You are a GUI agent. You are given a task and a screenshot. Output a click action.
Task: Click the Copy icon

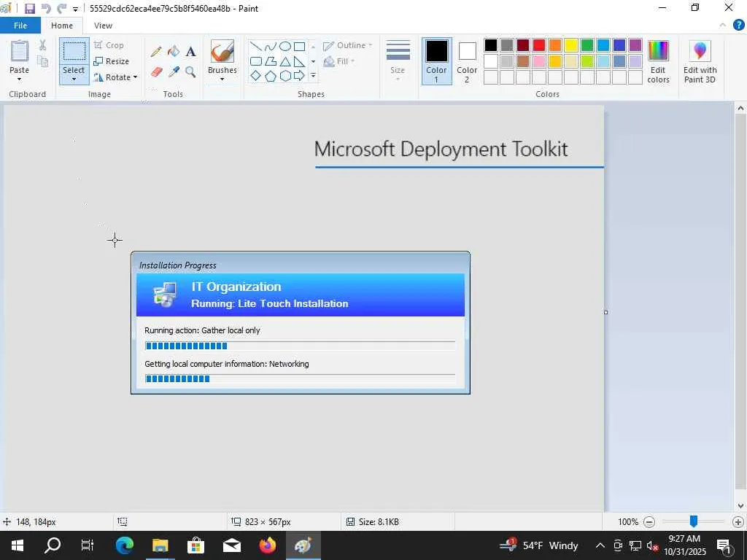pos(43,61)
